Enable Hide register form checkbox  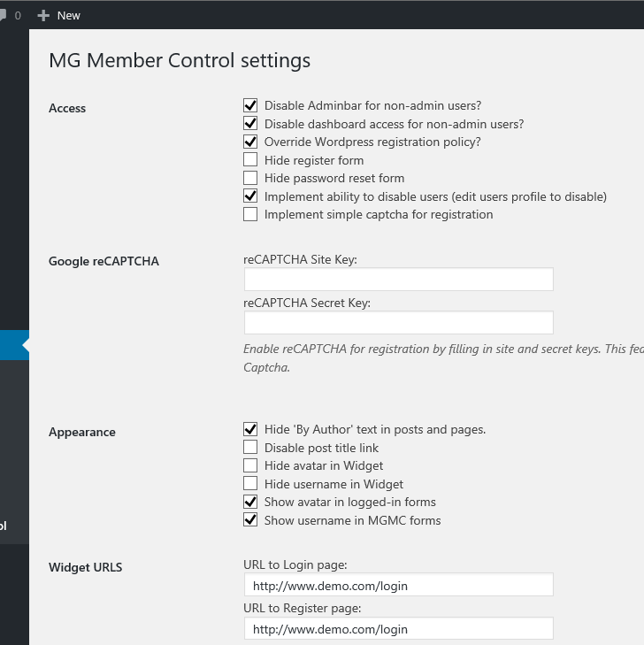(x=250, y=159)
